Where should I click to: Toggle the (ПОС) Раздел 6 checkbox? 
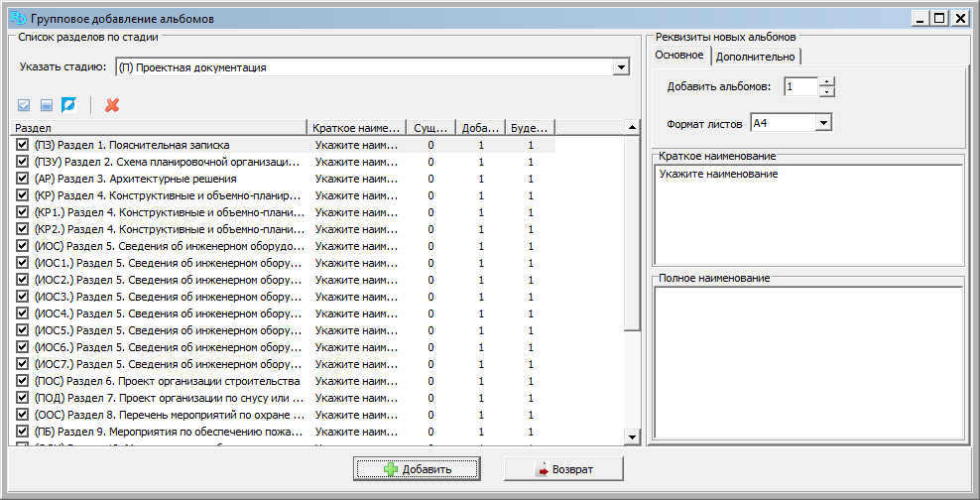tap(23, 381)
